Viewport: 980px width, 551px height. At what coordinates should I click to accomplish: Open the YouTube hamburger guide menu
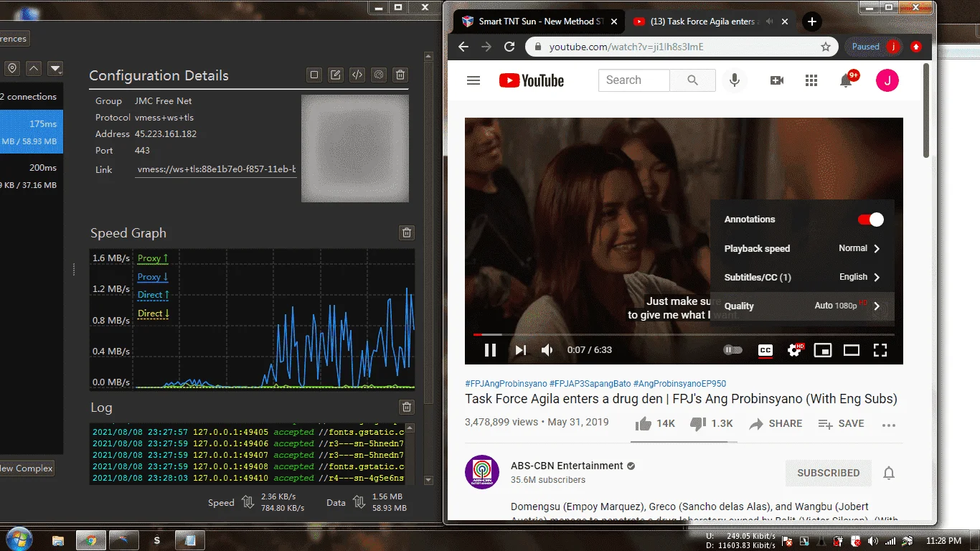point(473,80)
